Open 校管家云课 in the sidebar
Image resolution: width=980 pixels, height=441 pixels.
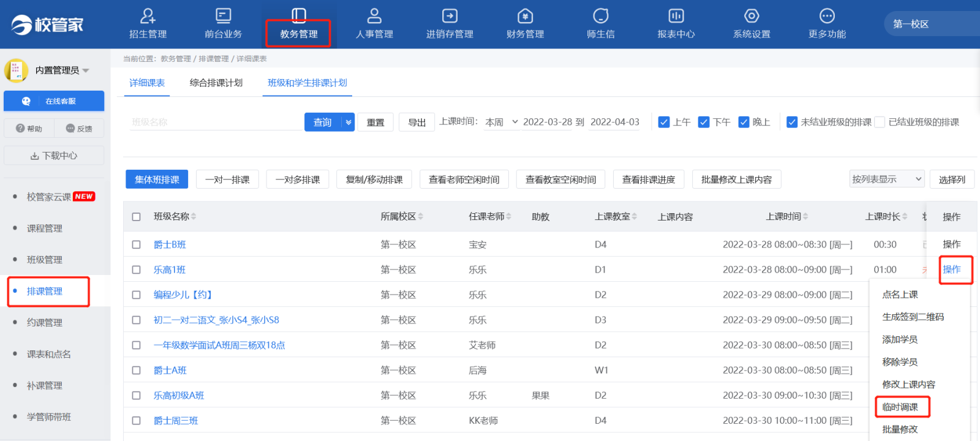[49, 197]
